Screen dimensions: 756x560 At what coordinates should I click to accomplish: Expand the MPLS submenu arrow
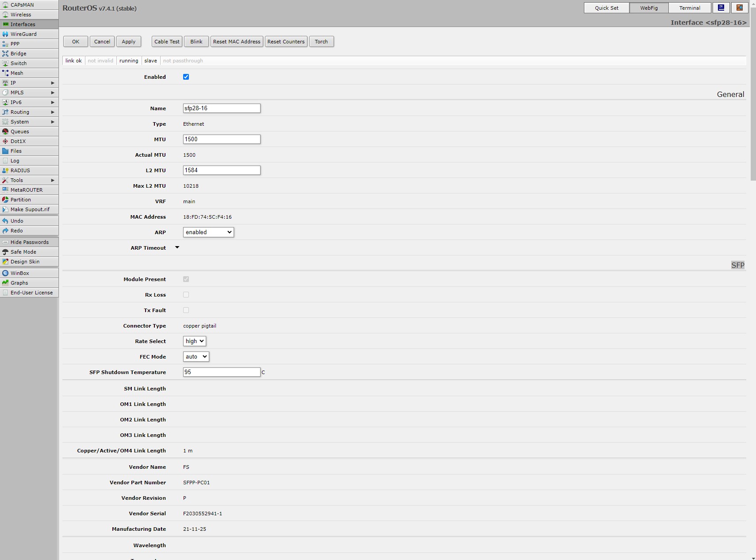[x=53, y=93]
